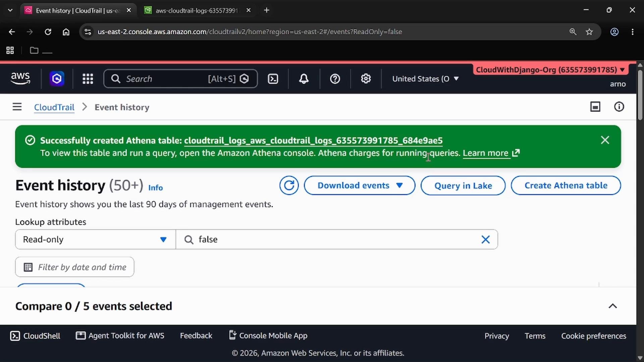
Task: Open the console settings gear
Action: [366, 79]
